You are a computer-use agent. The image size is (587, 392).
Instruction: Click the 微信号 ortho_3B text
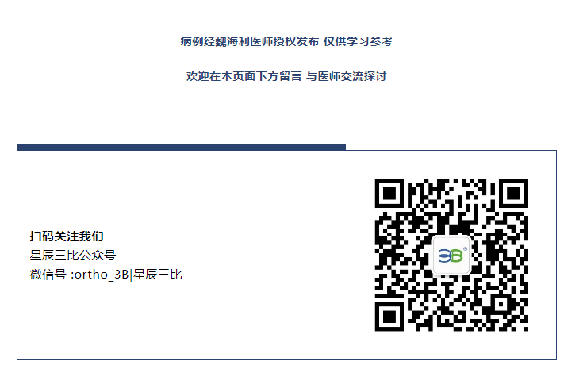point(79,275)
